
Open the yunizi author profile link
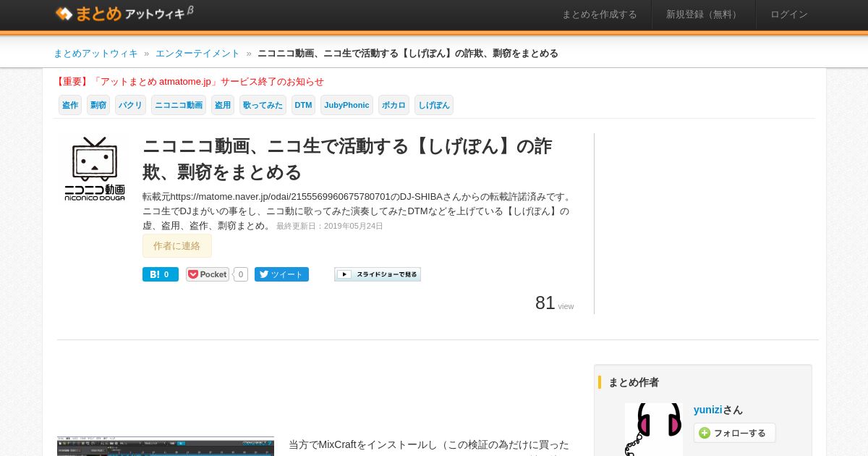pos(707,410)
